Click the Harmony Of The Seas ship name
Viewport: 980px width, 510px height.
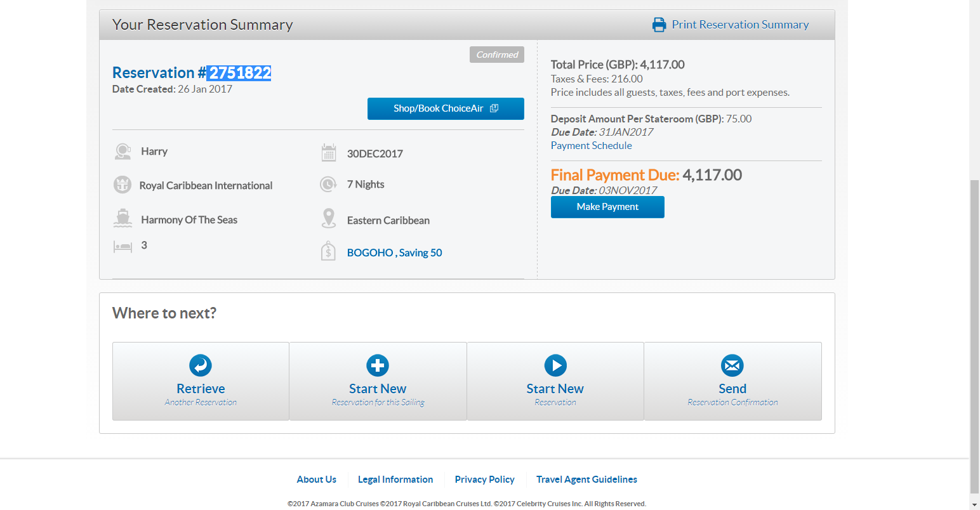point(189,220)
